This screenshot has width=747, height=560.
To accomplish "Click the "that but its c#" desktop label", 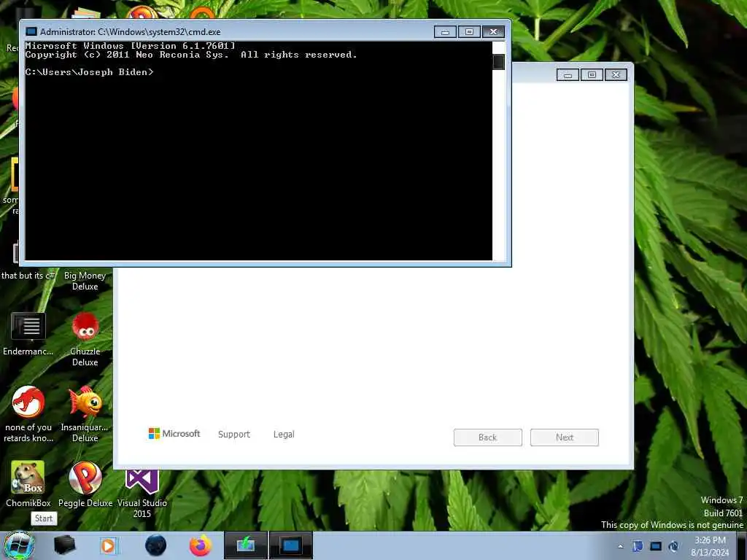I will pos(28,275).
